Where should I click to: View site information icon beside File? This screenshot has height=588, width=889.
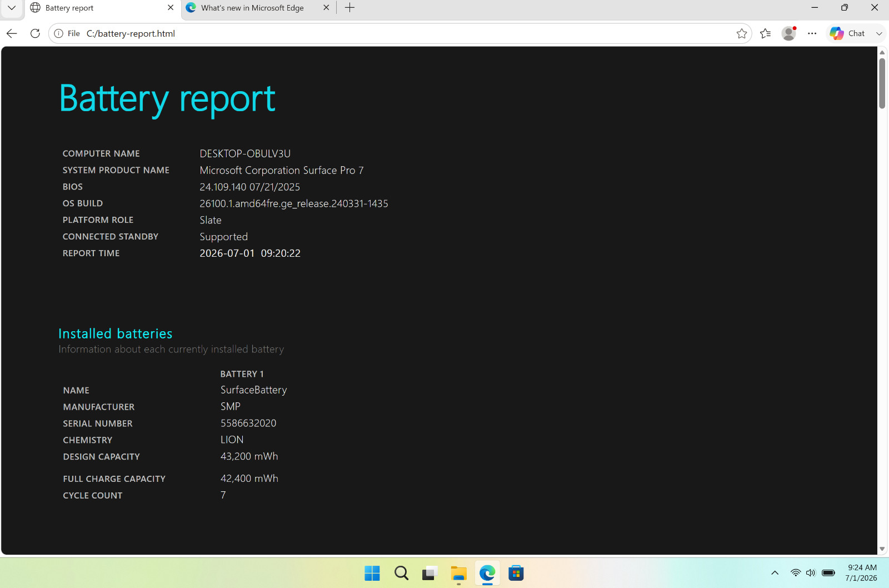[x=58, y=33]
